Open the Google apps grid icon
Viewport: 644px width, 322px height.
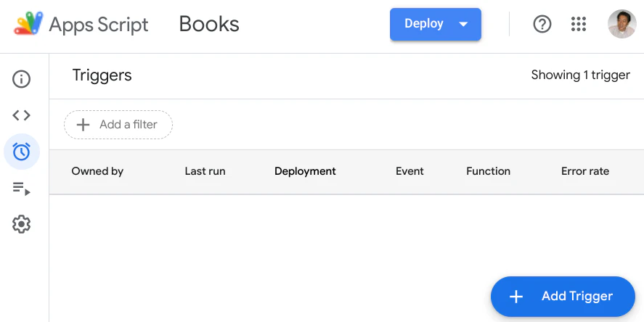coord(578,24)
